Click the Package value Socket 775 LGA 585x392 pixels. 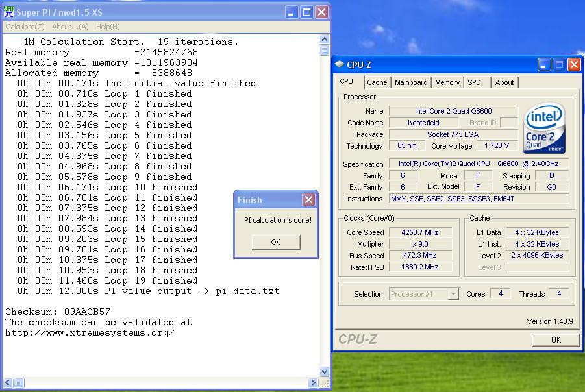453,134
